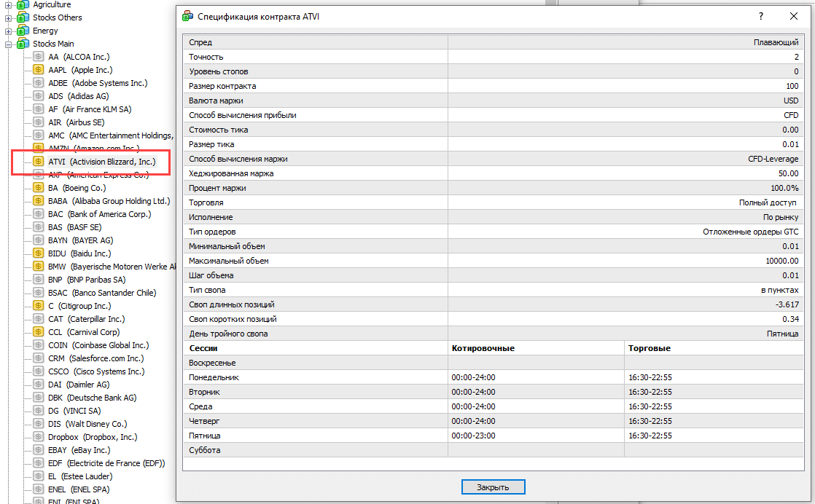The height and width of the screenshot is (504, 815).
Task: Click the Размер контракта row
Action: tap(493, 86)
